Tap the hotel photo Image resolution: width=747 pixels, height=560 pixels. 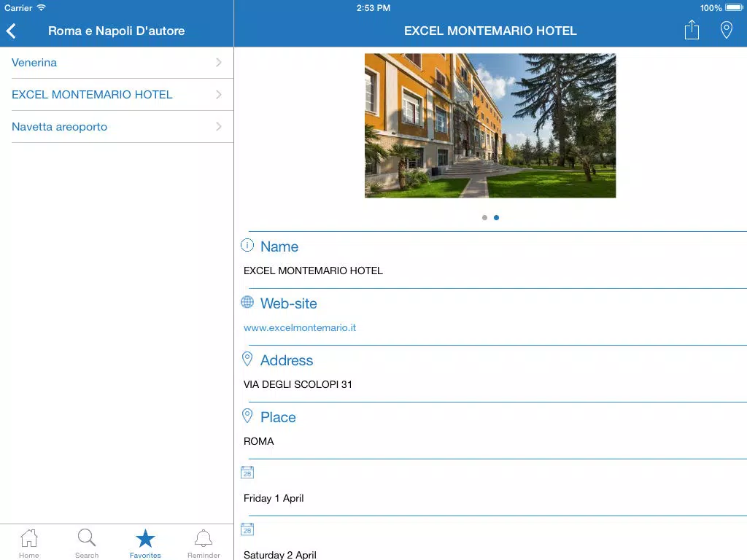tap(490, 125)
